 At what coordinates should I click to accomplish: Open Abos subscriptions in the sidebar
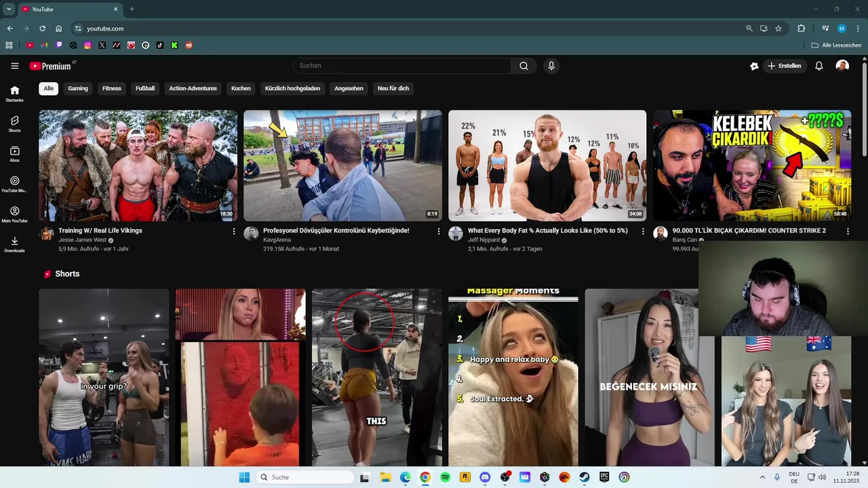click(x=14, y=154)
